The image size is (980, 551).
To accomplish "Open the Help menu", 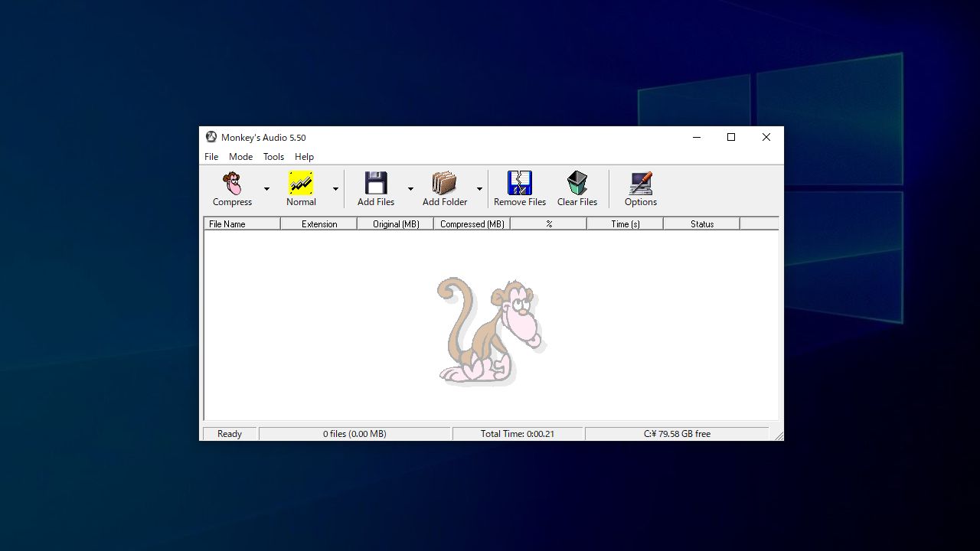I will [304, 157].
